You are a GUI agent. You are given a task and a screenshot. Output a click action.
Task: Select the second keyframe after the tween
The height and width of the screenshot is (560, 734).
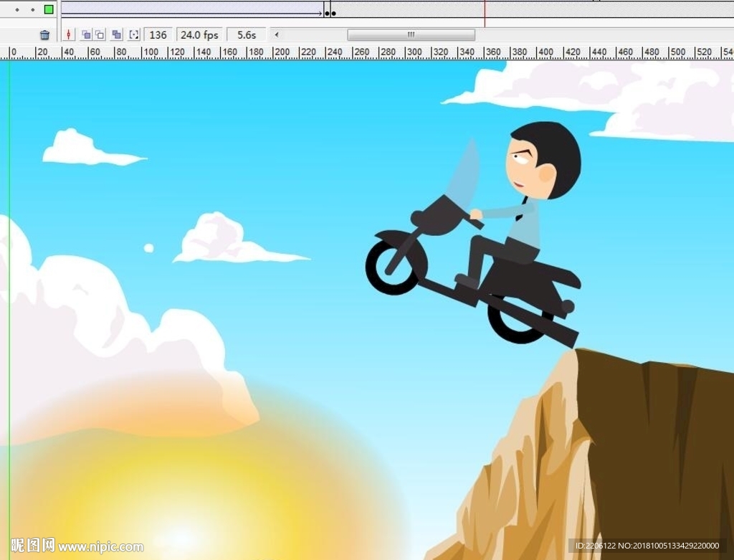pos(333,13)
